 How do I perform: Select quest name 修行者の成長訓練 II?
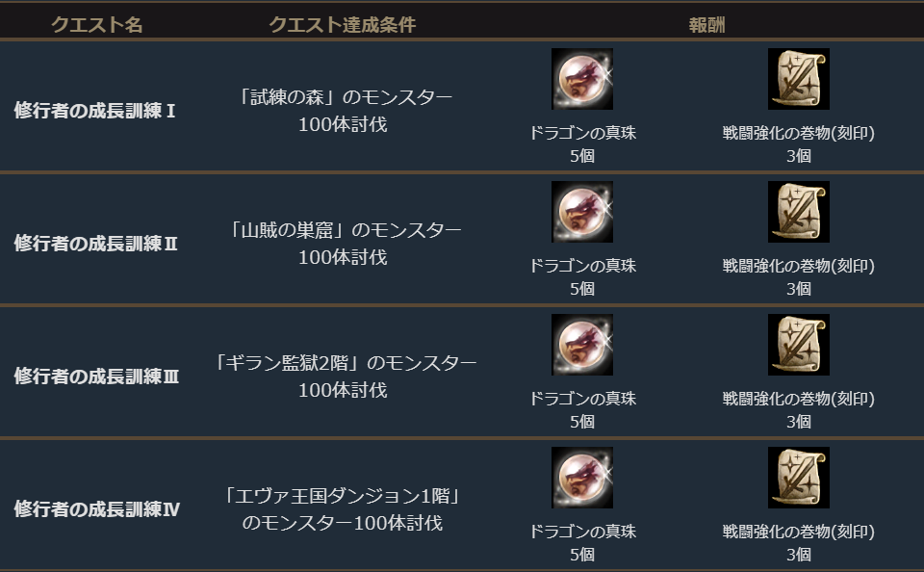[96, 244]
